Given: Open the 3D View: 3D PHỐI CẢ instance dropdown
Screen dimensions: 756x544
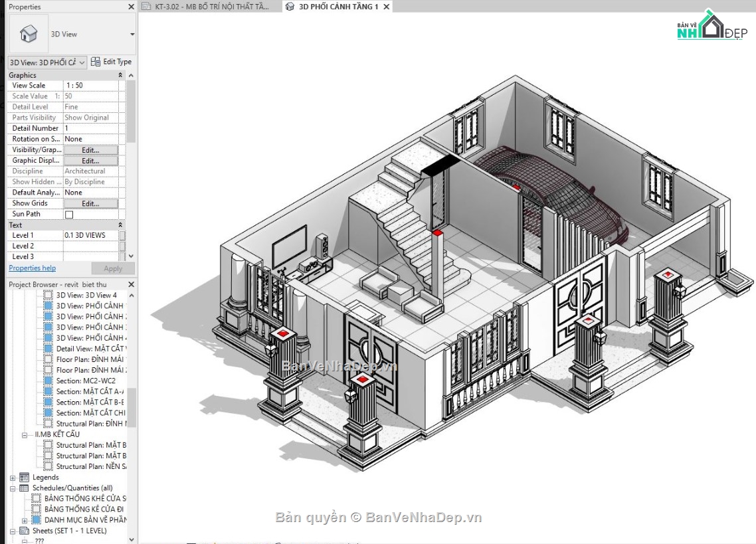Looking at the screenshot, I should click(82, 62).
